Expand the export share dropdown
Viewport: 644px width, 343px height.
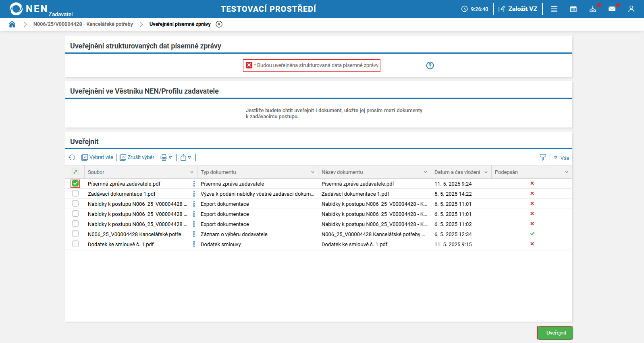coord(186,157)
